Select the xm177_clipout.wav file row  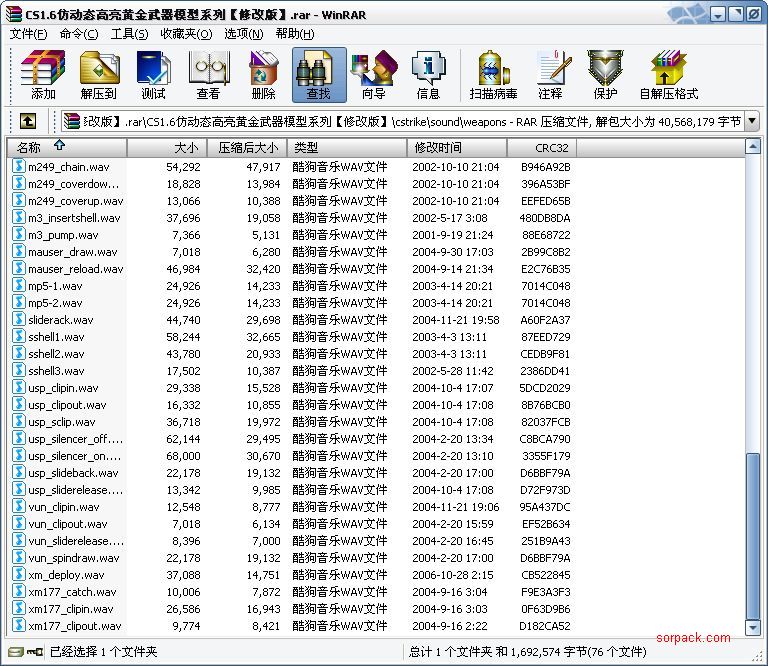click(74, 626)
